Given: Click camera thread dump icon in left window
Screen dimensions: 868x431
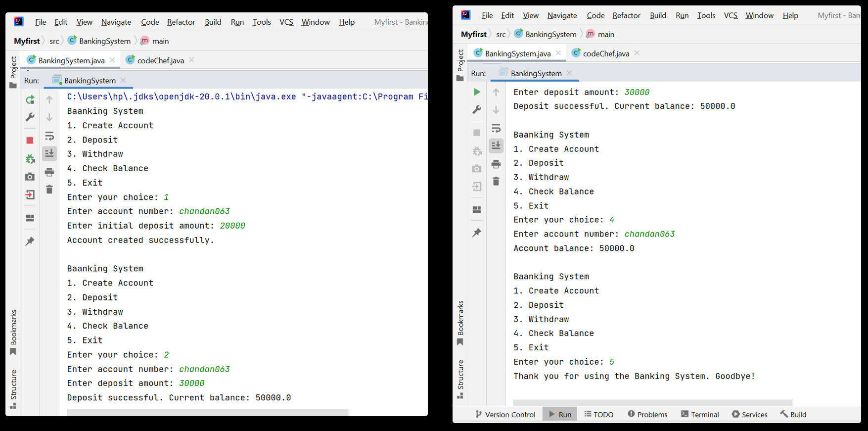Looking at the screenshot, I should pyautogui.click(x=30, y=177).
